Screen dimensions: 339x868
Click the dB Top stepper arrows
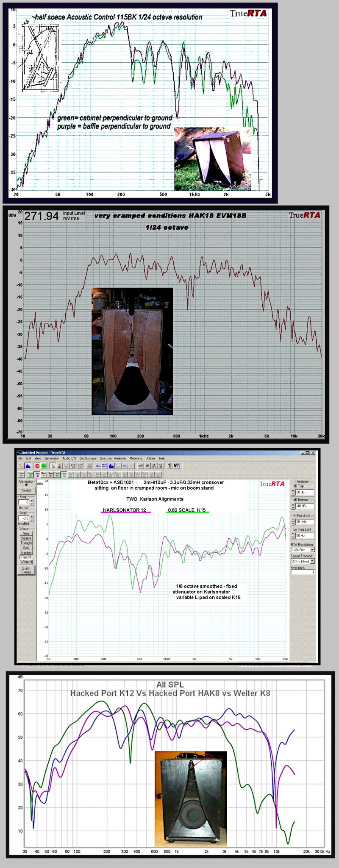pos(293,492)
